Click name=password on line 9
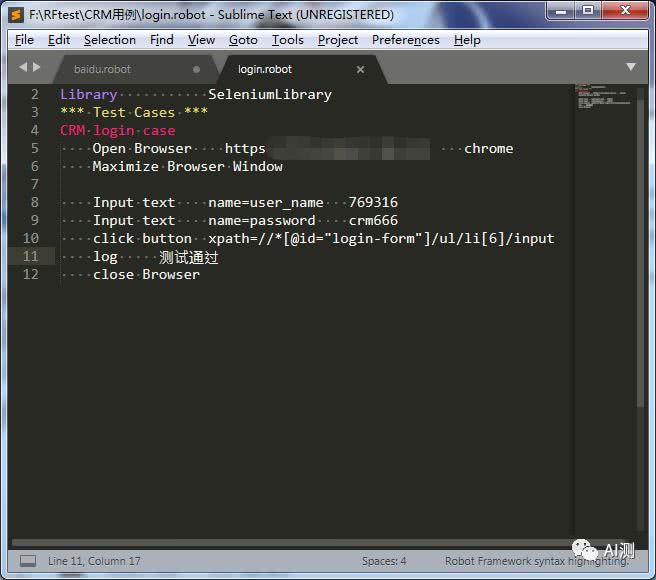Screen dimensions: 656x580 262,221
